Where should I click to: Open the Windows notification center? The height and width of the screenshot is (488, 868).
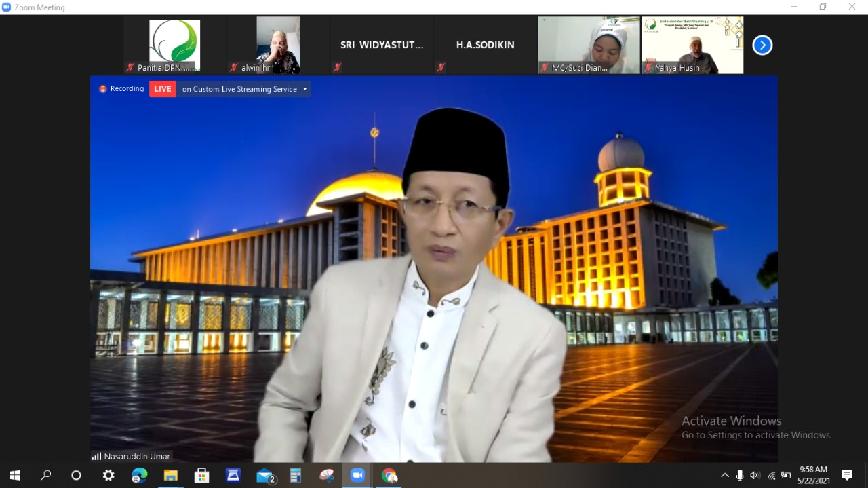pos(847,475)
